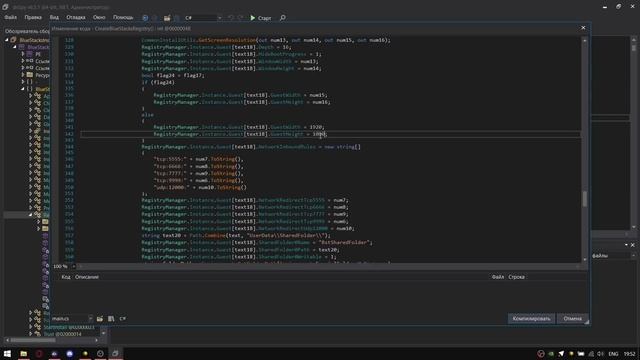Open the Opera browser taskbar icon
Viewport: 640px width, 360px height.
point(39,353)
